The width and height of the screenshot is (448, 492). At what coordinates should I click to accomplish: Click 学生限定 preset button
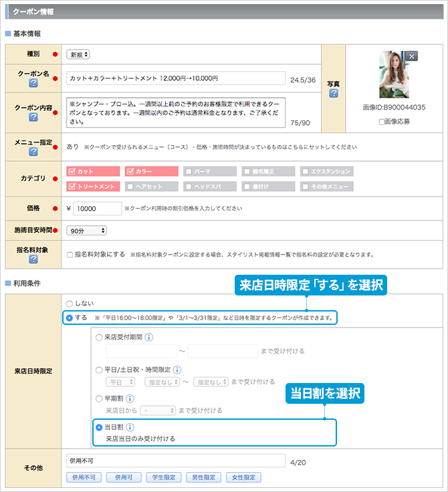point(164,477)
